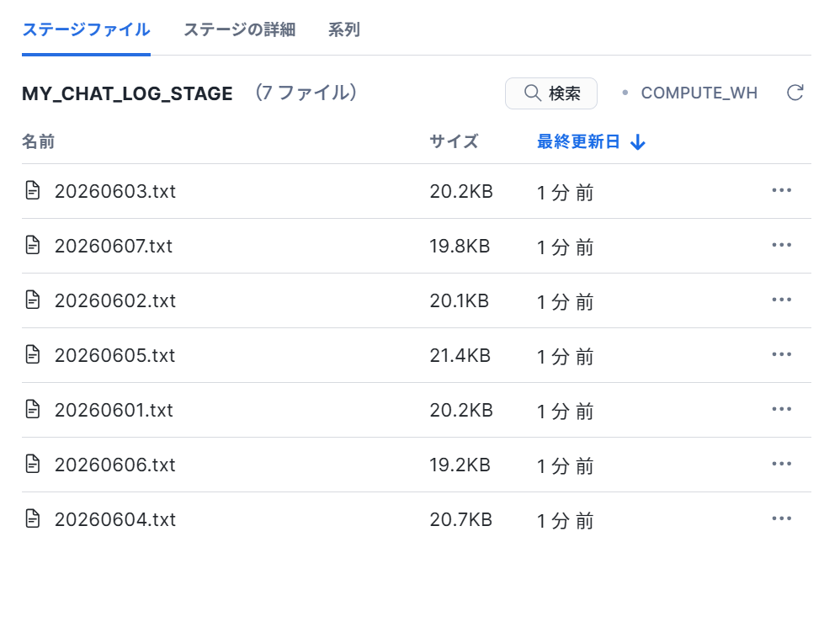Viewport: 840px width, 627px height.
Task: Click the sort arrow beside 最終更新日
Action: click(637, 142)
